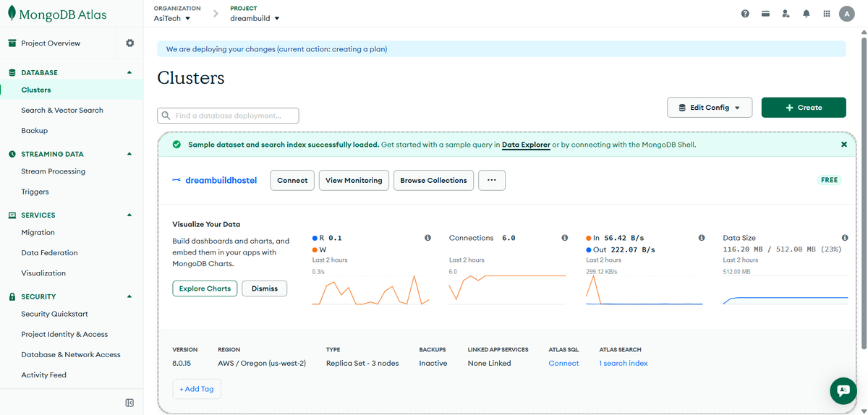
Task: Click the Connections chart
Action: tap(507, 289)
